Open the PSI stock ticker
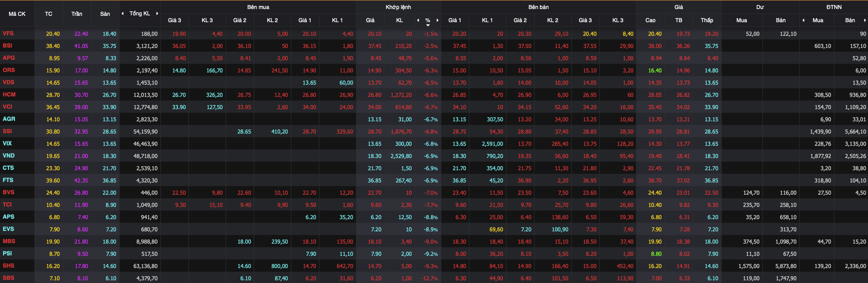Viewport: 868px width, 283px height. (7, 254)
